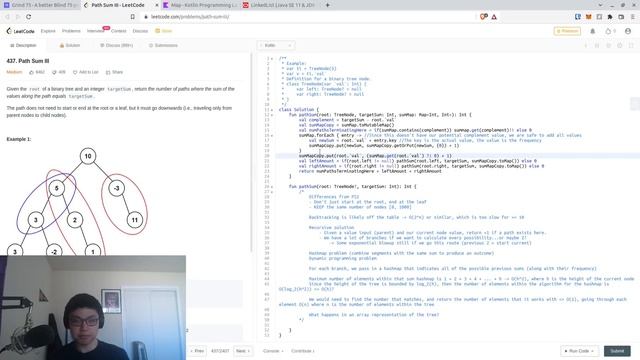Open the puzzle-piece extensions menu
640x360 pixels.
(x=610, y=17)
